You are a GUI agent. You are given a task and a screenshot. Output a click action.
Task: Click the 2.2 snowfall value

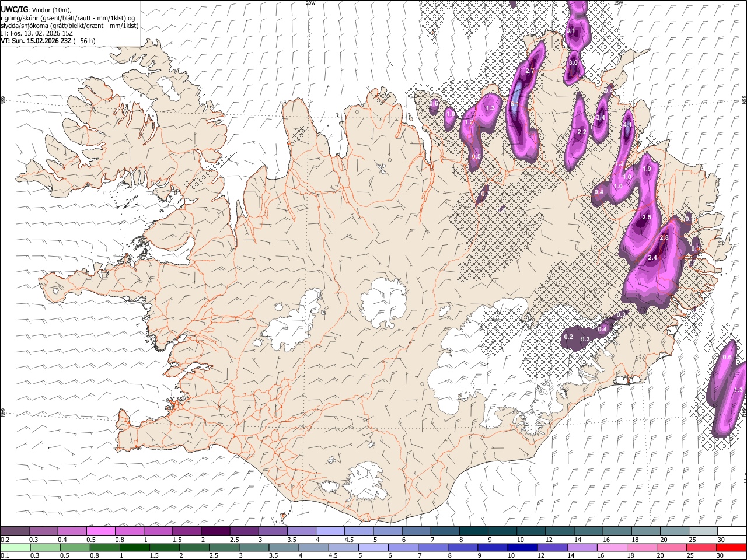581,132
